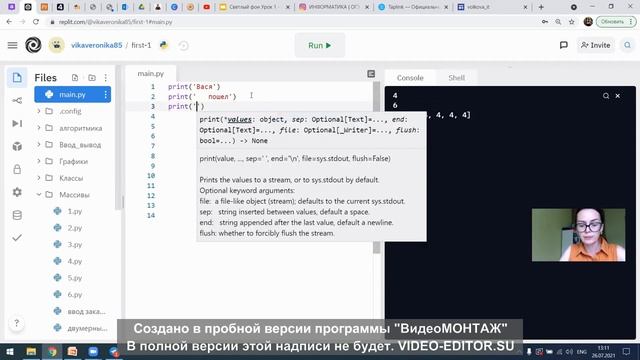Open the main.py row three-dot menu
Image resolution: width=640 pixels, height=360 pixels.
106,94
